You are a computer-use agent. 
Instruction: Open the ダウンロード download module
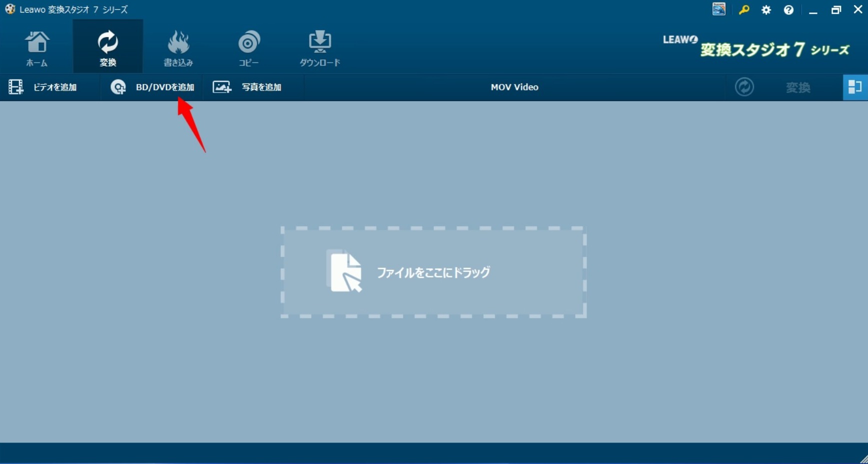[x=320, y=48]
